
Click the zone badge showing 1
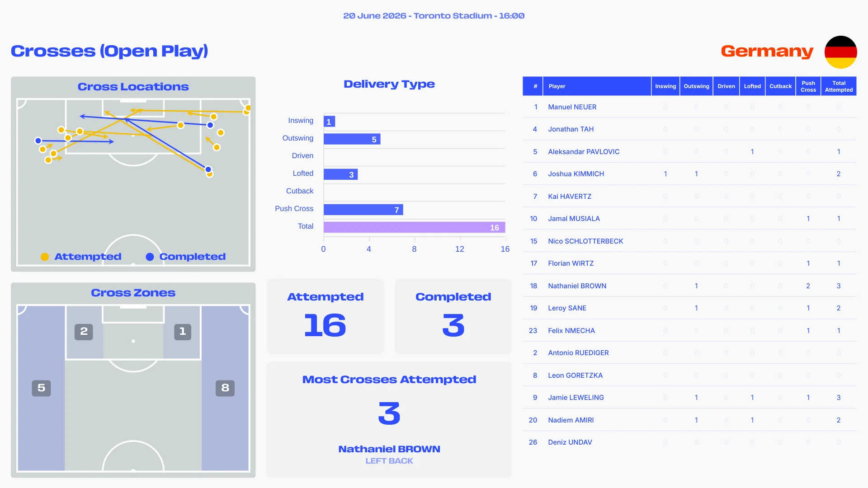click(x=183, y=332)
